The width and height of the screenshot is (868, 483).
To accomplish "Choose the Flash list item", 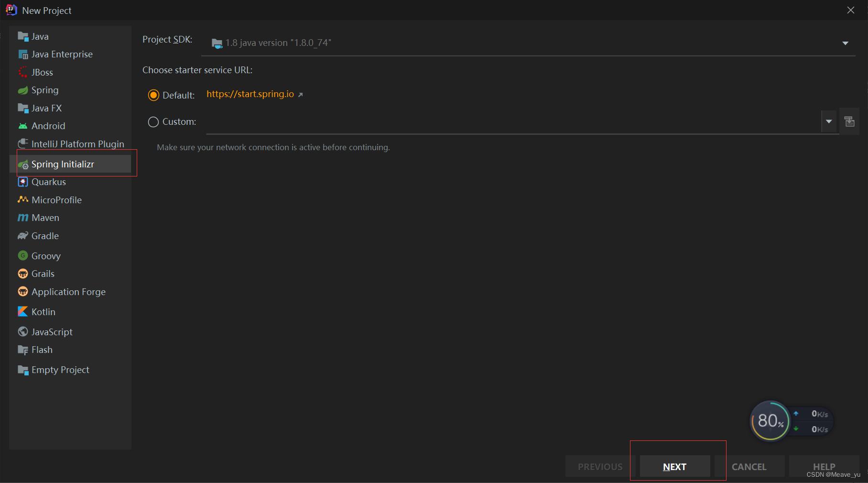I will (x=70, y=350).
